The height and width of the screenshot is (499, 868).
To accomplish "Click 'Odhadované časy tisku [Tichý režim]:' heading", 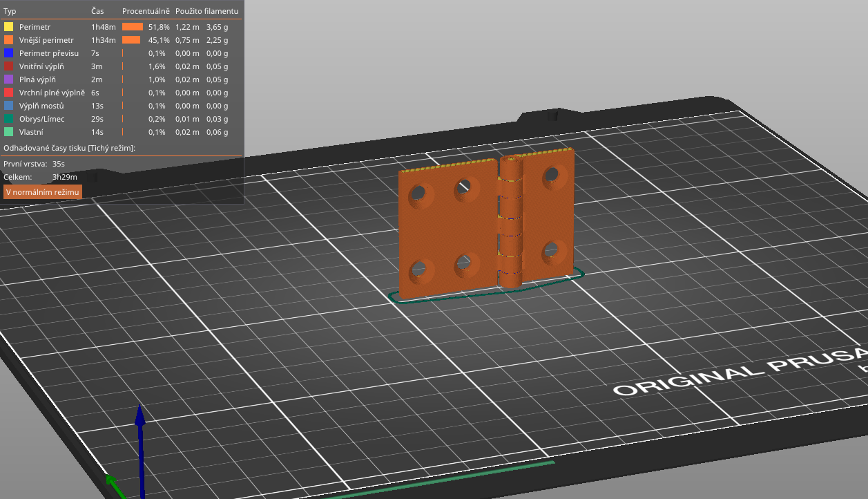I will coord(69,148).
